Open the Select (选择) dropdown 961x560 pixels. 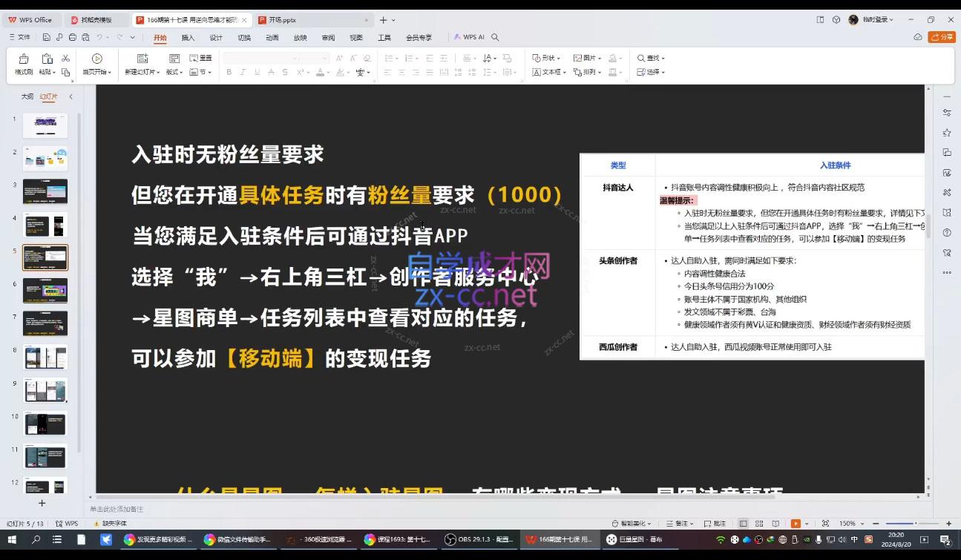coord(651,72)
